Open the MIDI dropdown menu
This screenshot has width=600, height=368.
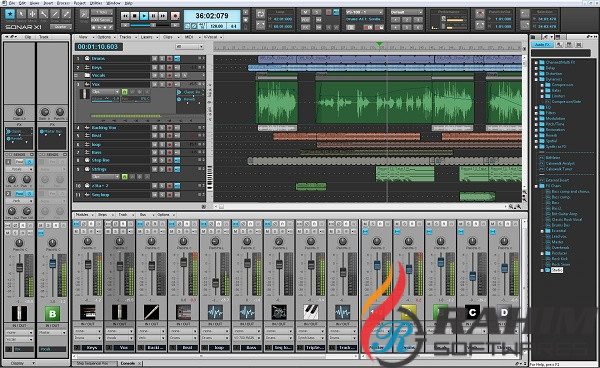point(190,37)
